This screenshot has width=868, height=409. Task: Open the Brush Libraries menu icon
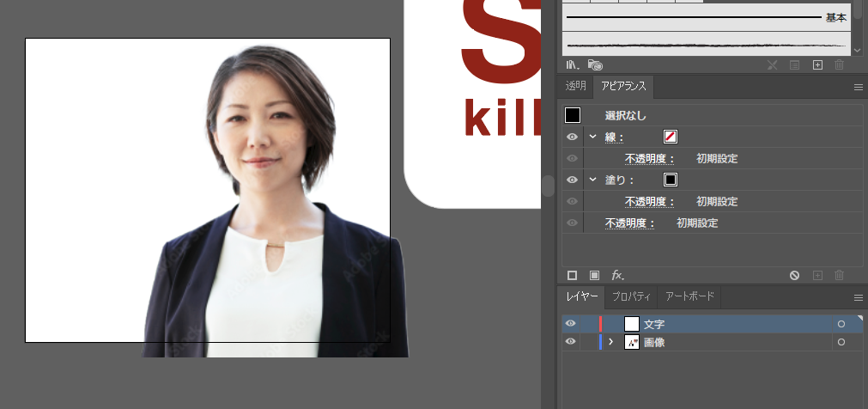pos(573,64)
